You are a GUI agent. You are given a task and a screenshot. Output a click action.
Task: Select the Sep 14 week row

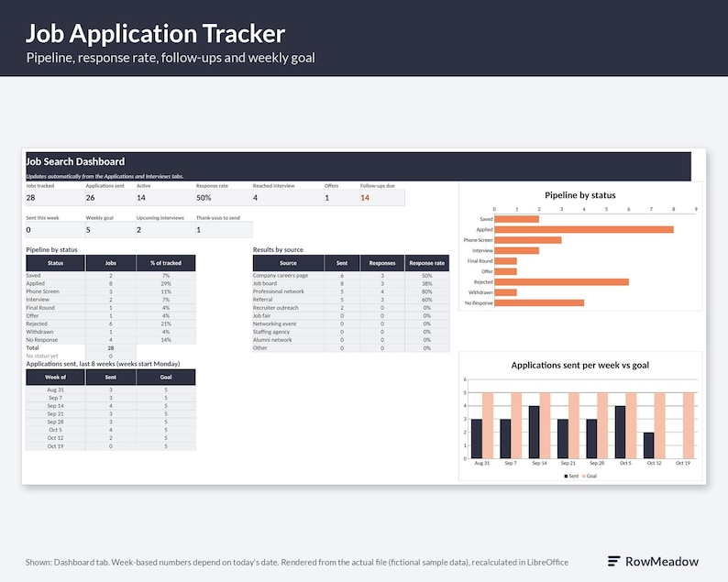click(x=111, y=406)
